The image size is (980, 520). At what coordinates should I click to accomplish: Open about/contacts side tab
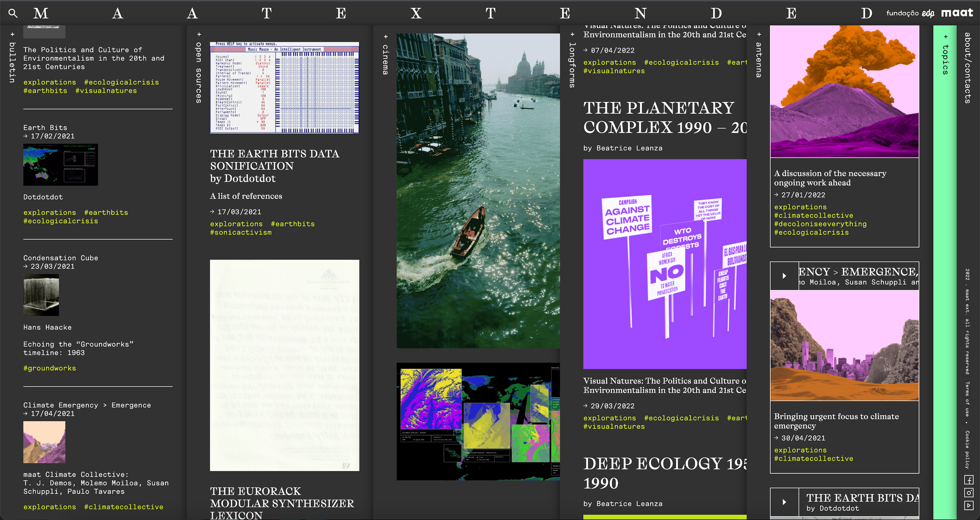click(x=968, y=68)
